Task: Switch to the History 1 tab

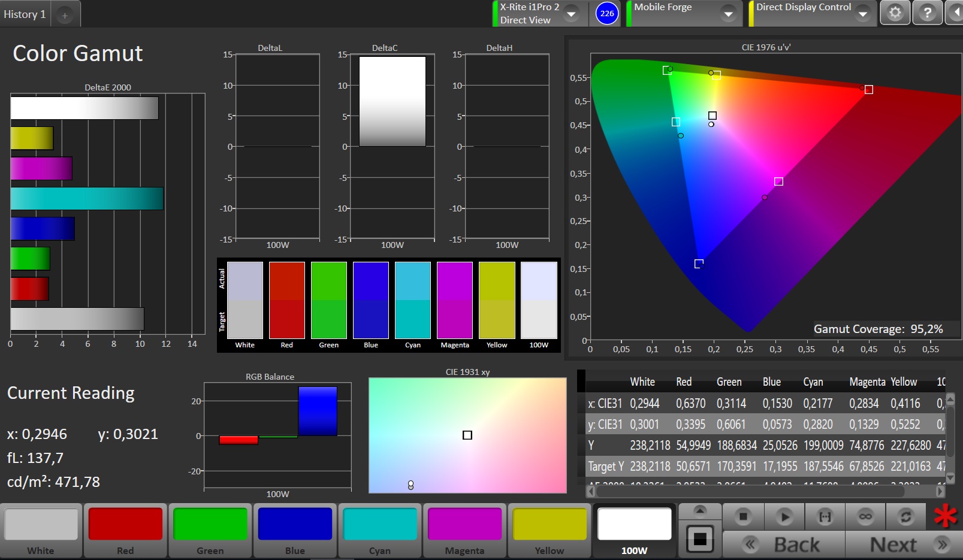Action: tap(25, 14)
